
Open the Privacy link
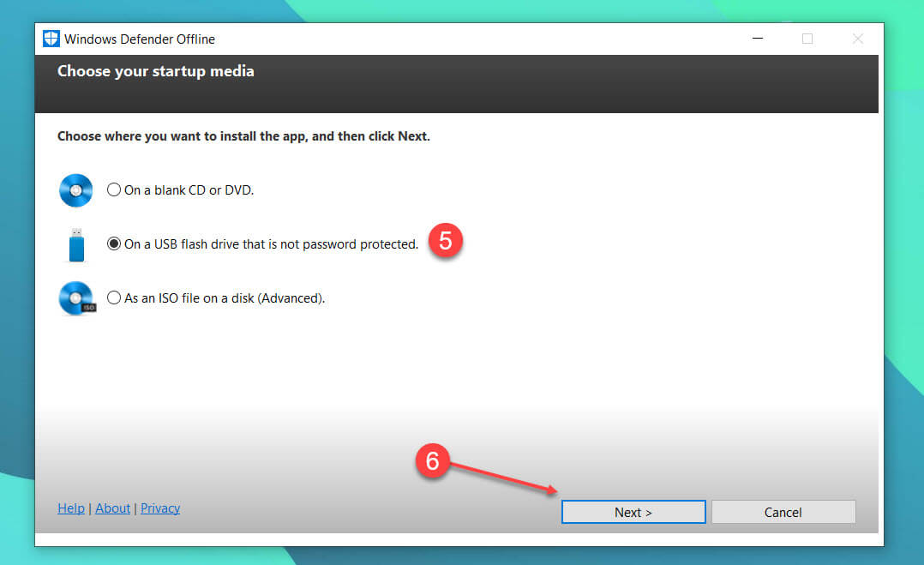tap(160, 508)
